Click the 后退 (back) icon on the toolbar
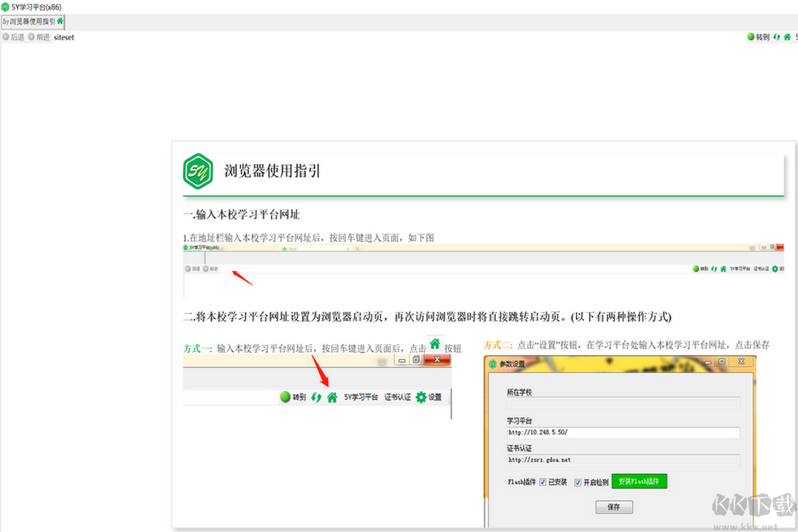The width and height of the screenshot is (798, 532). [x=13, y=37]
